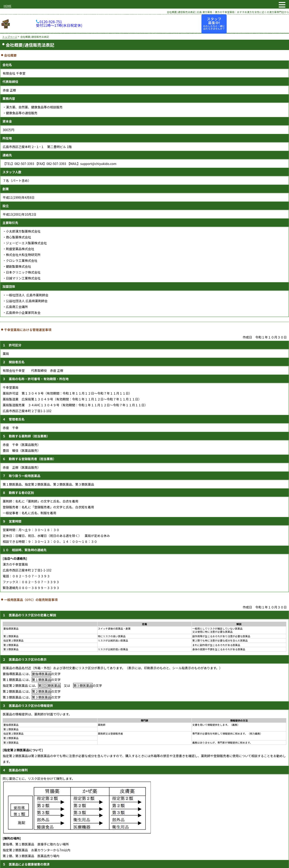The image size is (289, 868).
Task: Click the 赤座 正樹 representative name
Action: pos(9,90)
